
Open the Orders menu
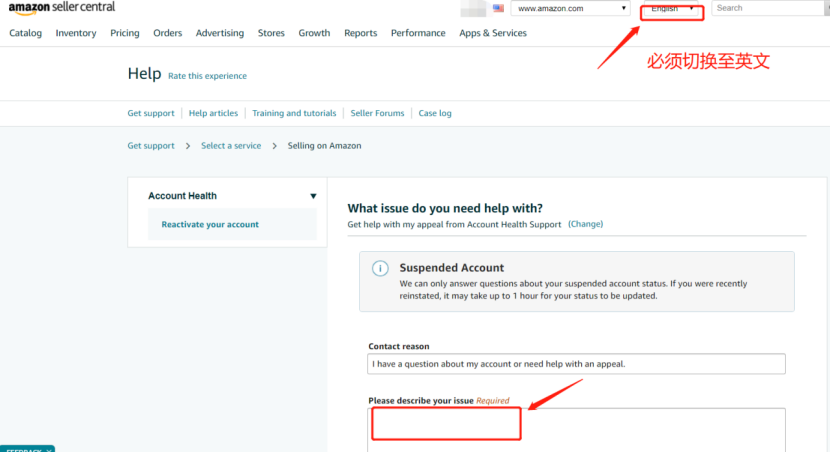(x=167, y=33)
